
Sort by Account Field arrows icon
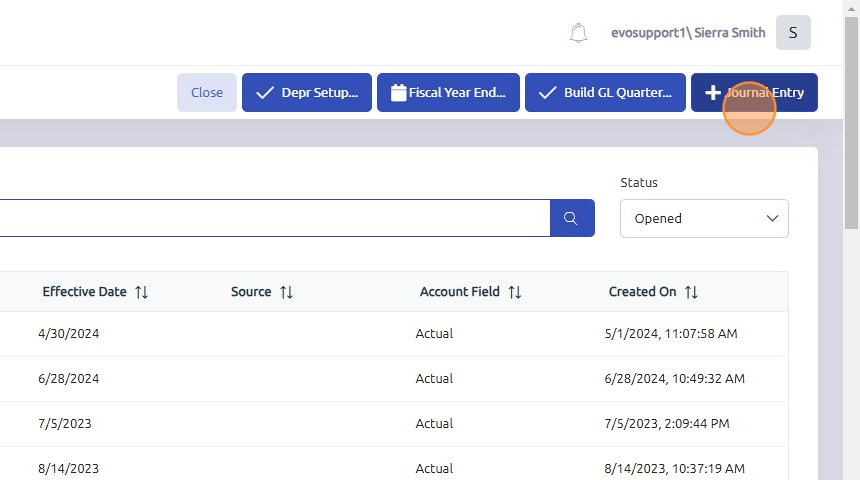515,292
